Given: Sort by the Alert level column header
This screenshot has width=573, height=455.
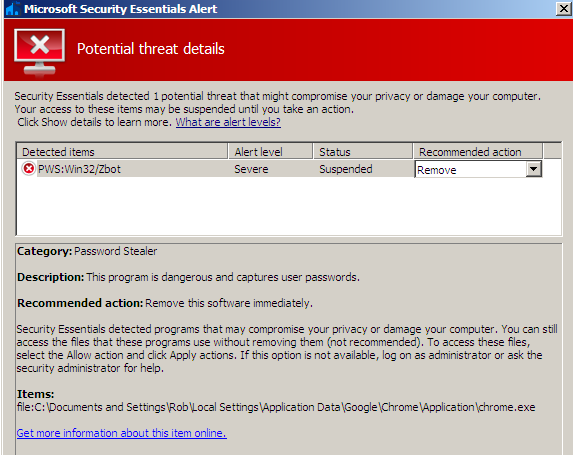Looking at the screenshot, I should (x=271, y=152).
